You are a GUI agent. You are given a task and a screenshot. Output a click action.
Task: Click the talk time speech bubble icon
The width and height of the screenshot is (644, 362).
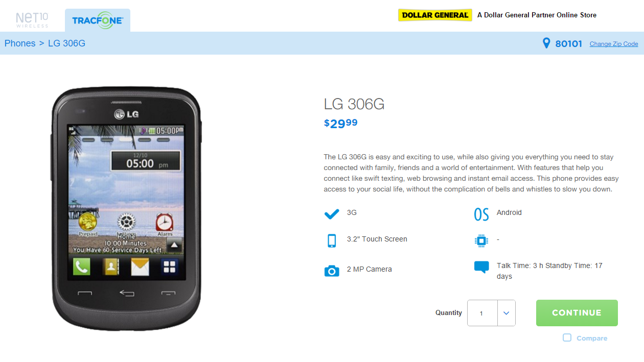[x=481, y=267]
